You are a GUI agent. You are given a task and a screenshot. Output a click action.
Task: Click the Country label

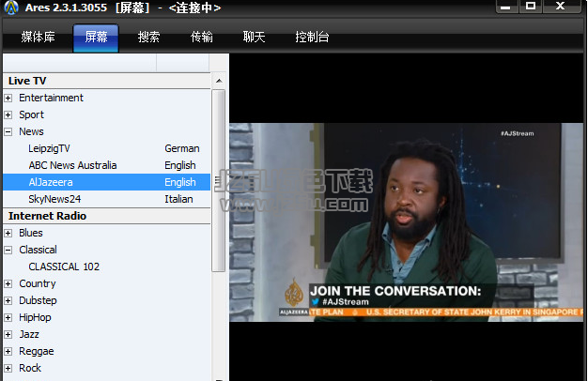pos(38,283)
